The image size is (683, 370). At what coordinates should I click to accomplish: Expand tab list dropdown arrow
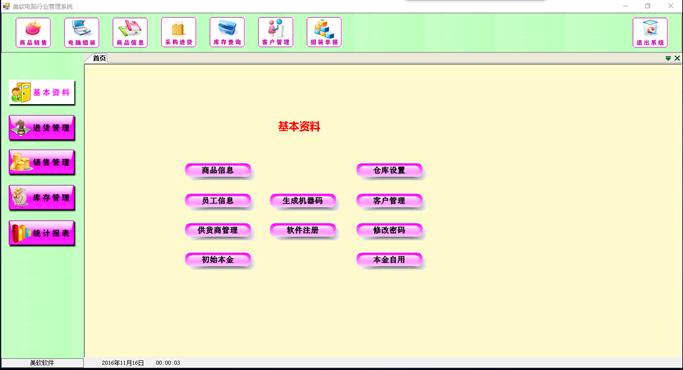[668, 58]
